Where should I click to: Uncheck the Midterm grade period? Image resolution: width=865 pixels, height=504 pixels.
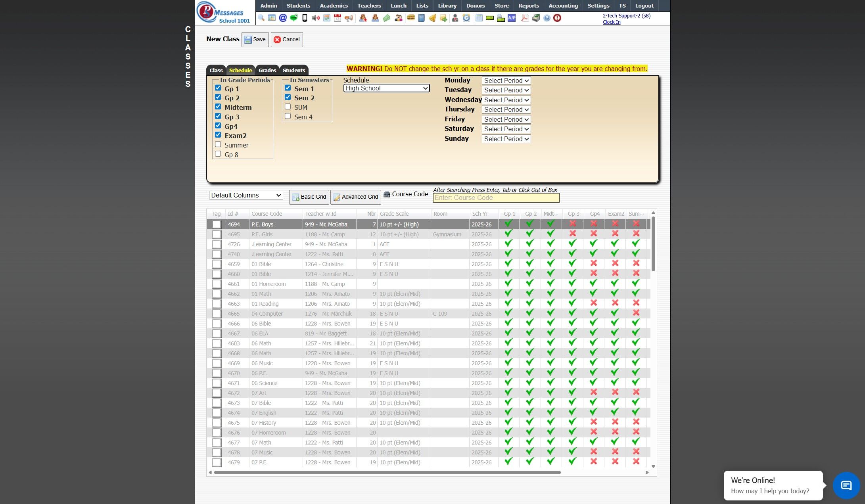tap(218, 107)
